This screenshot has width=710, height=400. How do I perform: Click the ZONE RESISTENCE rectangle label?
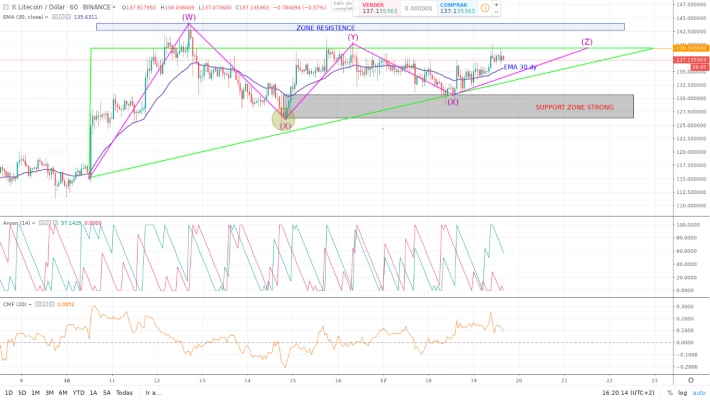pyautogui.click(x=326, y=28)
